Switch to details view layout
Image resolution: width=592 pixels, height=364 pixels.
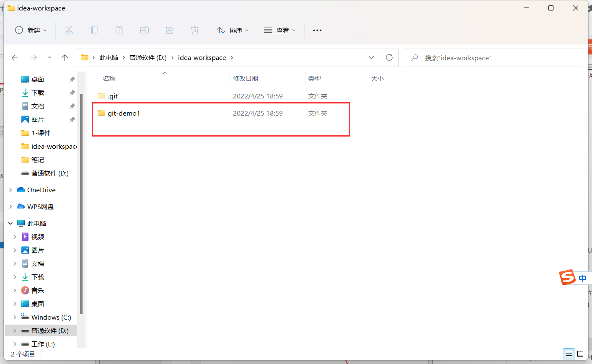coord(569,354)
